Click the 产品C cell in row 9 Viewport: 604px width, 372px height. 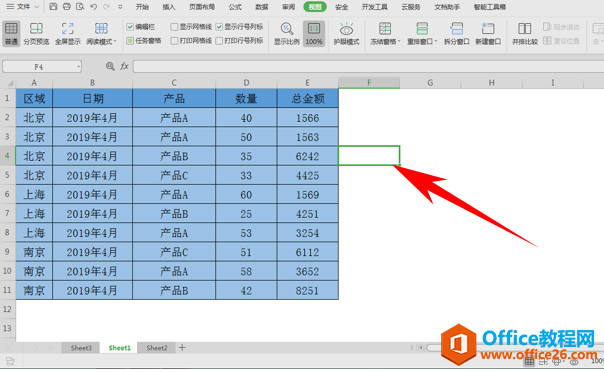[174, 252]
